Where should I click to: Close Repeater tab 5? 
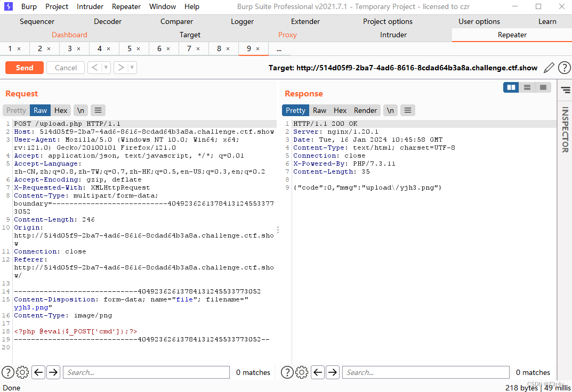(138, 49)
